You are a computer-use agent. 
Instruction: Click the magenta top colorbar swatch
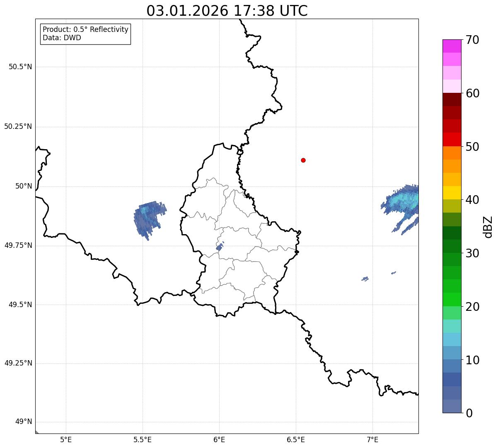click(x=452, y=46)
